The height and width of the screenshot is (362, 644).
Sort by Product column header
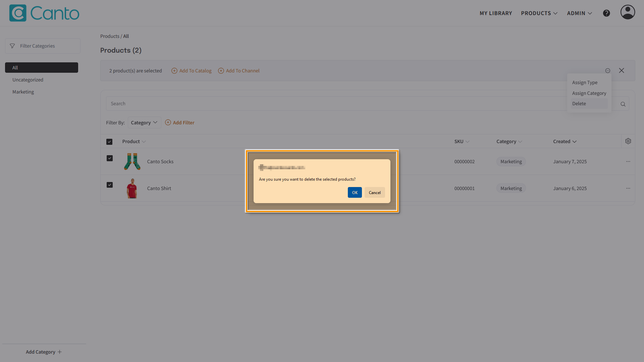[134, 141]
